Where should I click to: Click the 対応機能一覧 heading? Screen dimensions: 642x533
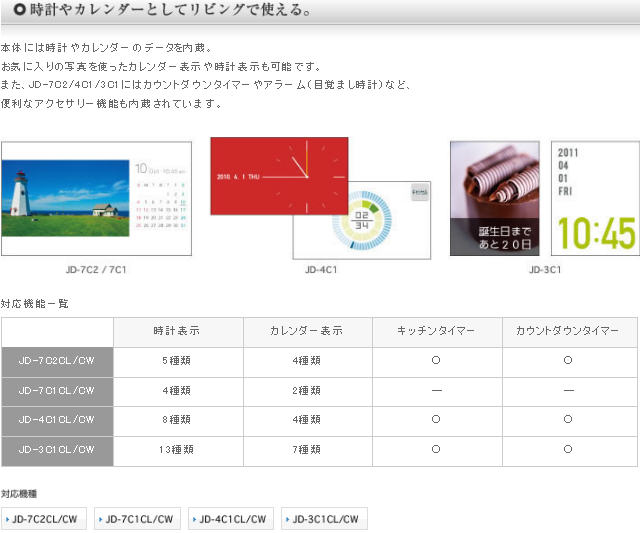click(35, 303)
